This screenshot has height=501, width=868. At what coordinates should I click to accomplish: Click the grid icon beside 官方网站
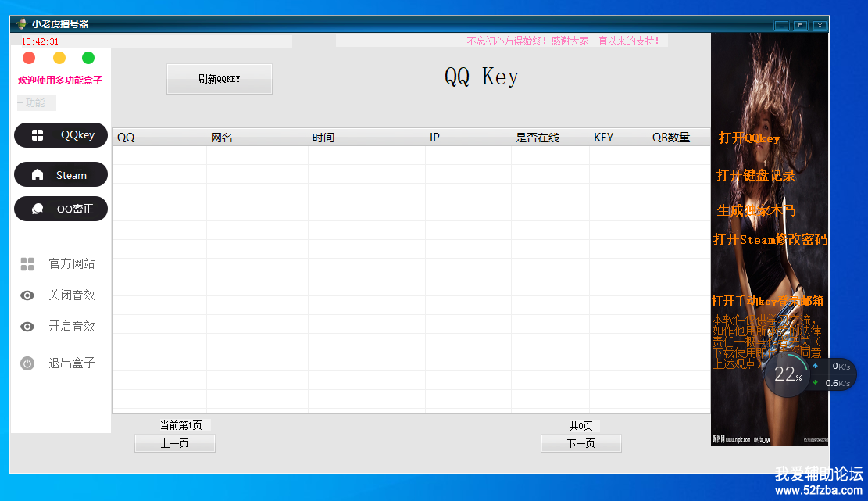(x=27, y=264)
